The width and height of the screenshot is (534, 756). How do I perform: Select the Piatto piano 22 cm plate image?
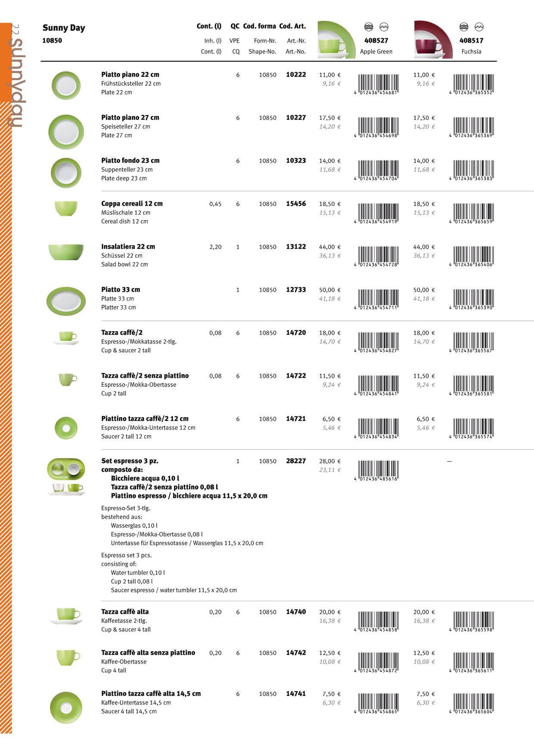point(66,85)
